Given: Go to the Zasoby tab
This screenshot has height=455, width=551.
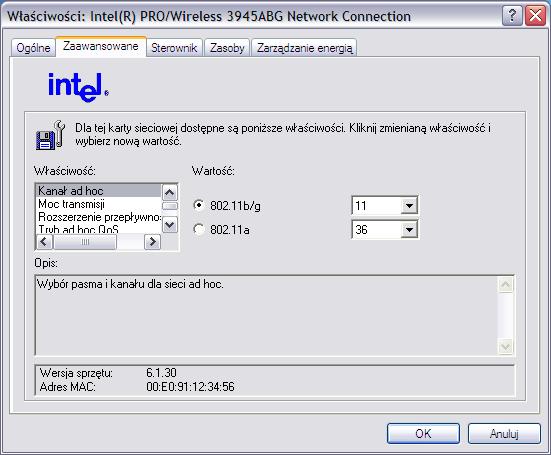Looking at the screenshot, I should pos(227,48).
